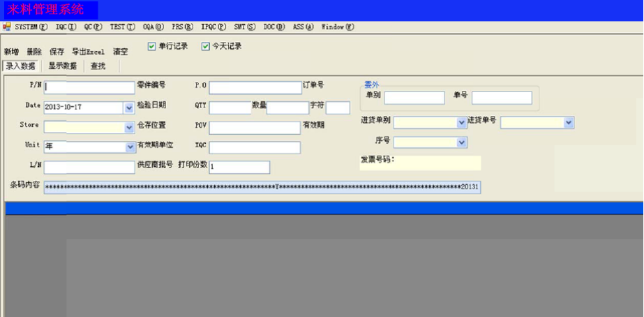Click the 删除 button
Viewport: 644px width, 317px height.
(x=34, y=52)
